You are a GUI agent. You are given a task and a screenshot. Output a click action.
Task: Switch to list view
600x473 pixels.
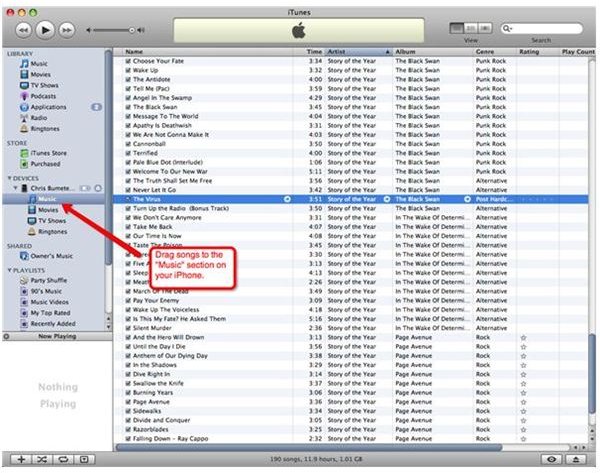point(457,28)
